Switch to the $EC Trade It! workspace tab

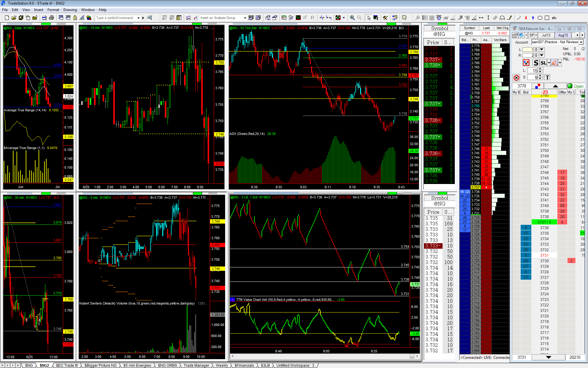coord(67,365)
